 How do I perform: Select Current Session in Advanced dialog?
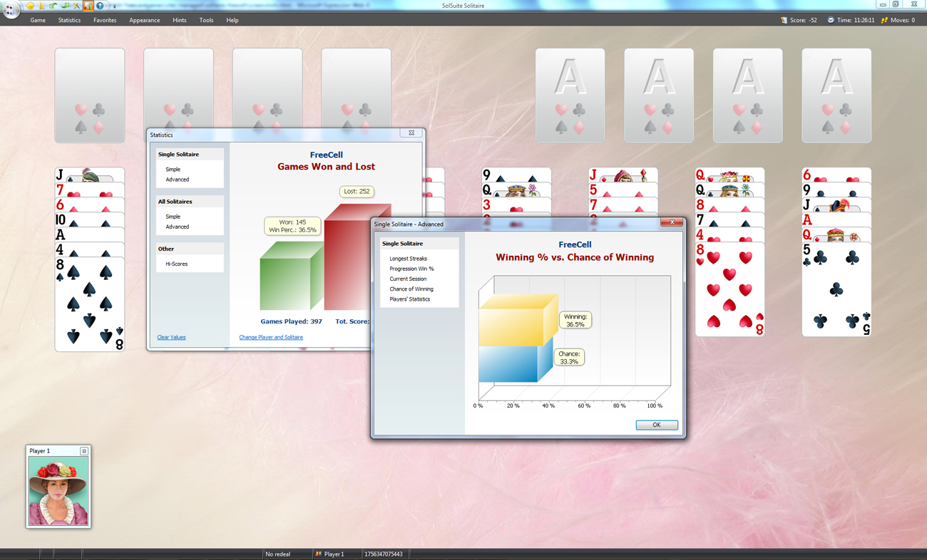tap(408, 279)
